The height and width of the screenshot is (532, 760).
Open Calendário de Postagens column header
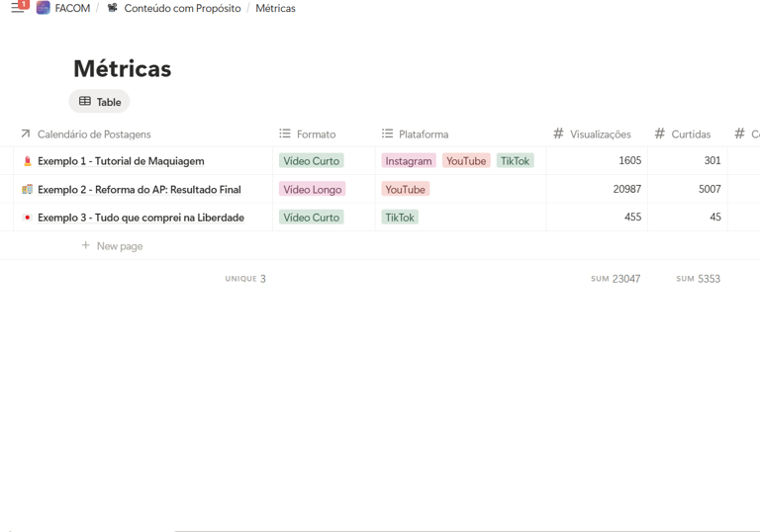click(94, 133)
